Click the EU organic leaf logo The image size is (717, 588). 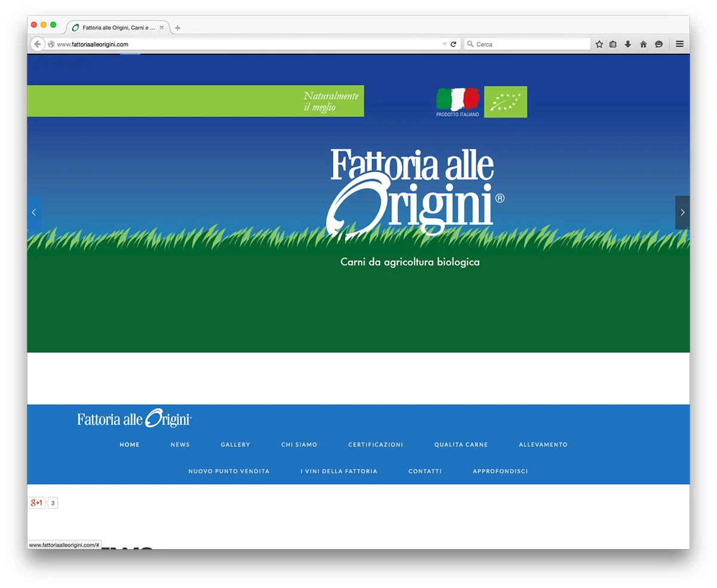coord(505,102)
